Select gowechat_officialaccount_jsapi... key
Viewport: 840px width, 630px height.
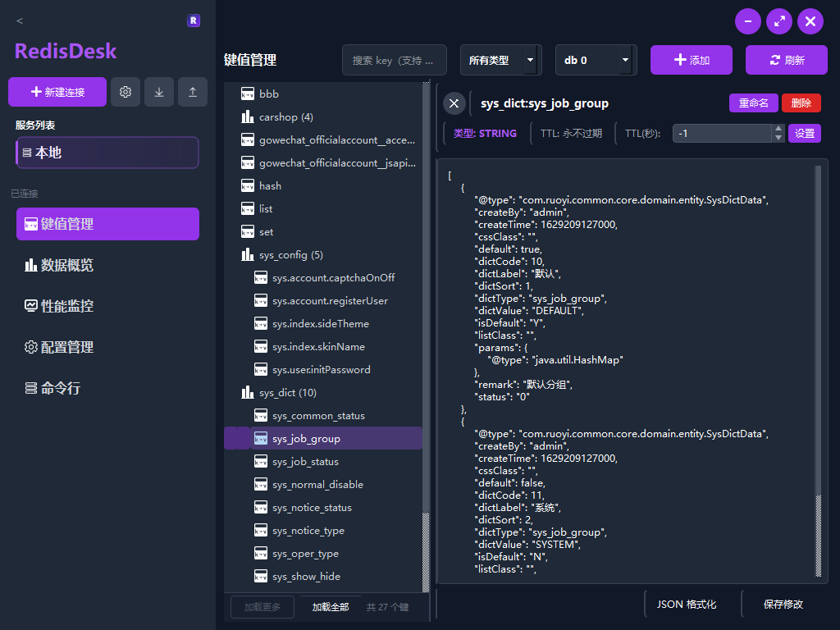(337, 163)
